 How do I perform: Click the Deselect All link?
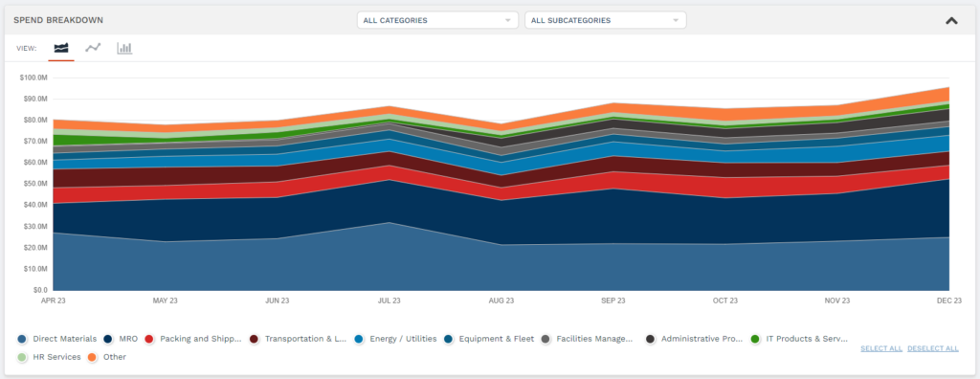[x=932, y=348]
